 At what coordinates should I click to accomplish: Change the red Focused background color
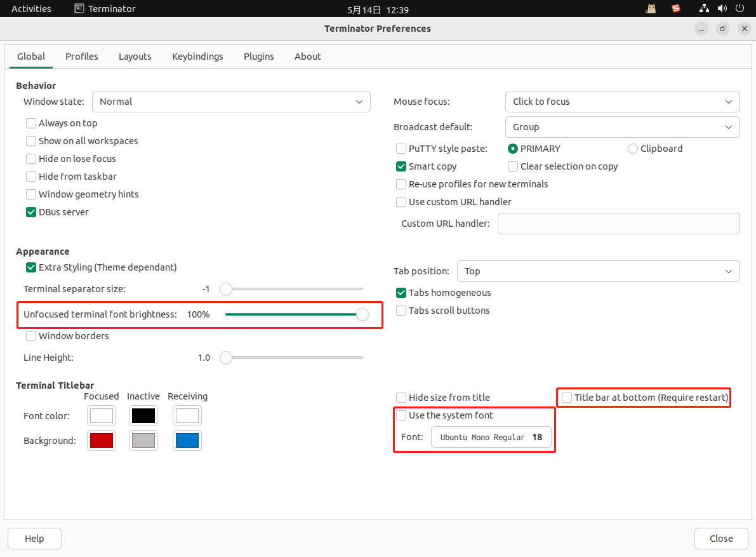pyautogui.click(x=102, y=440)
